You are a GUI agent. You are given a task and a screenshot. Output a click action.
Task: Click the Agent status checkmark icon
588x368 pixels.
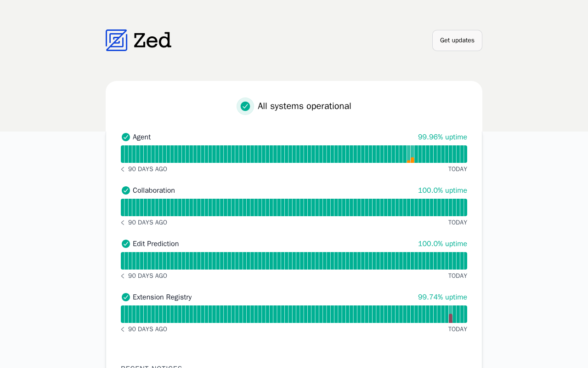[126, 137]
